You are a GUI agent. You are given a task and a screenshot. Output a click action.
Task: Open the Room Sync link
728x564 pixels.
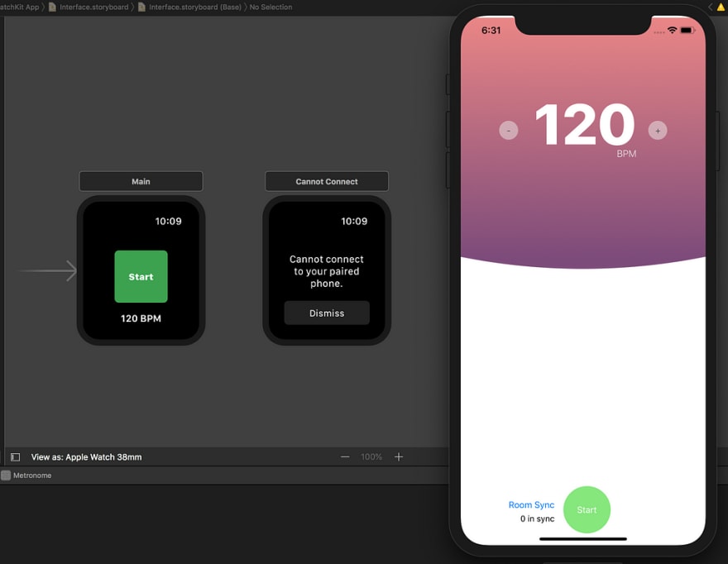(x=531, y=504)
